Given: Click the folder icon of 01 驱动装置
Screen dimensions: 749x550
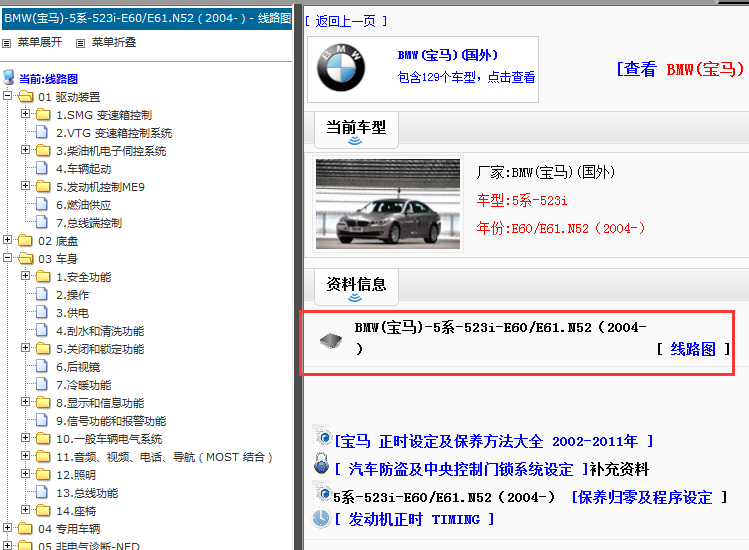Looking at the screenshot, I should 25,97.
